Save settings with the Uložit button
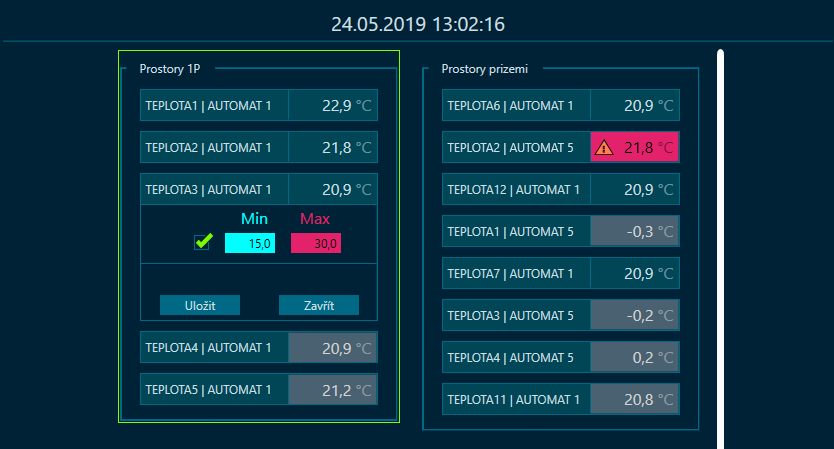The width and height of the screenshot is (834, 449). [x=200, y=305]
